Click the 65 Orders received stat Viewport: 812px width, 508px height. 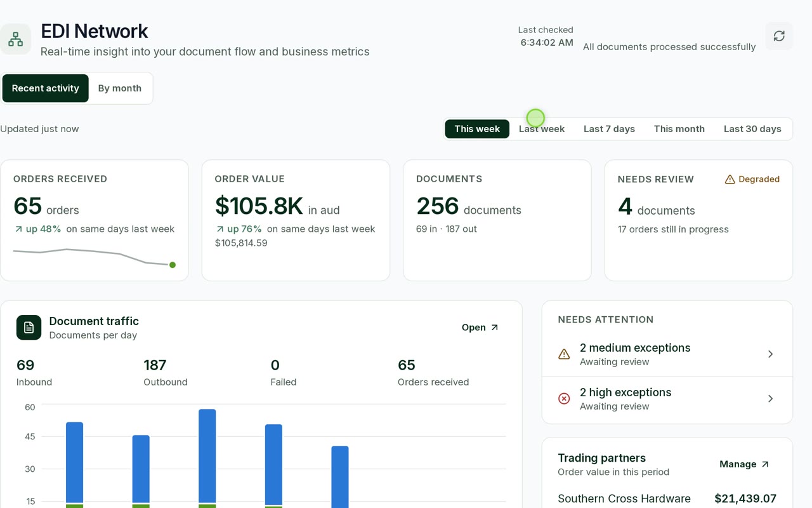(x=433, y=373)
